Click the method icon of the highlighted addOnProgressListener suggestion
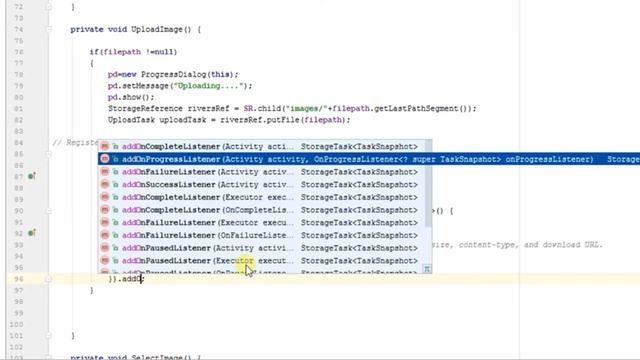 tap(105, 159)
